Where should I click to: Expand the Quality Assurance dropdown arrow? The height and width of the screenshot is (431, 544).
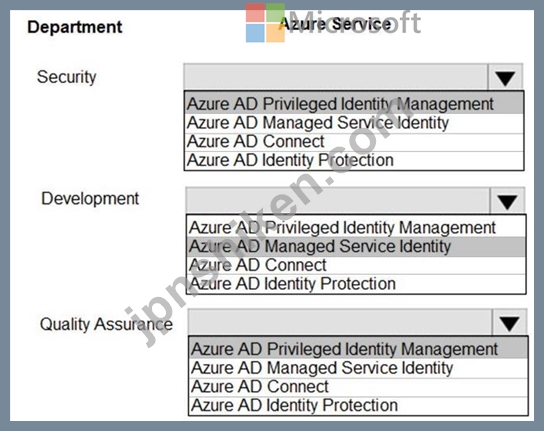pos(510,323)
